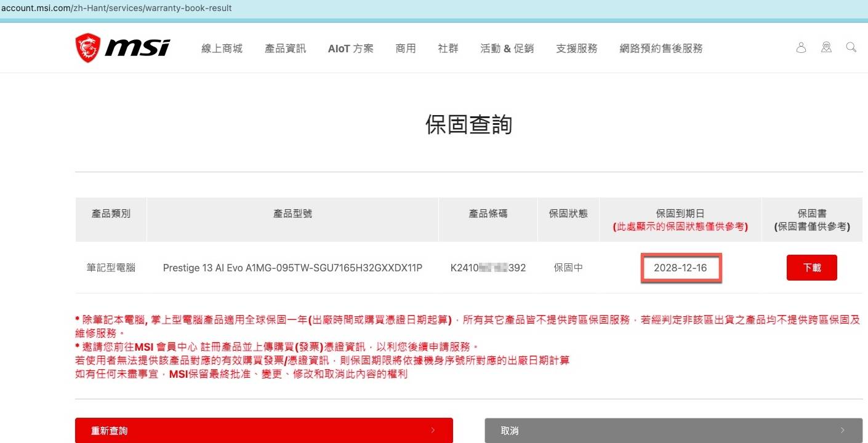Viewport: 868px width, 443px height.
Task: Open the 支援服務 menu
Action: tap(576, 49)
